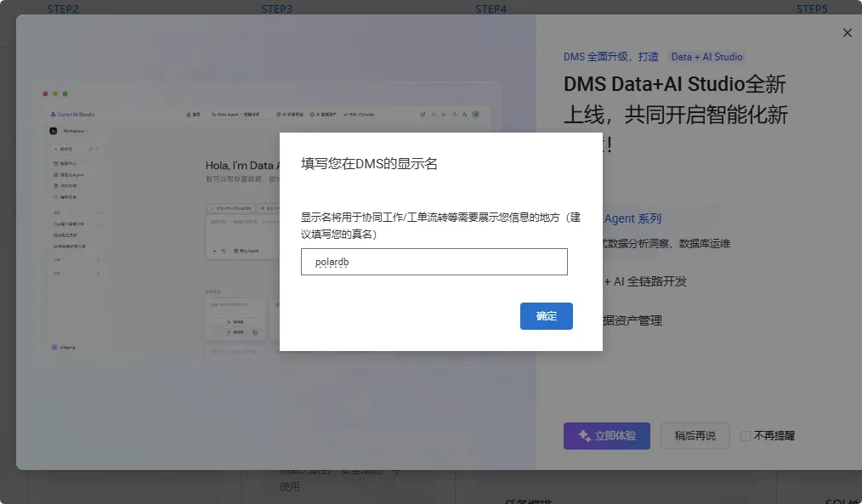Image resolution: width=862 pixels, height=504 pixels.
Task: Open the STEP3 header item
Action: tap(277, 8)
